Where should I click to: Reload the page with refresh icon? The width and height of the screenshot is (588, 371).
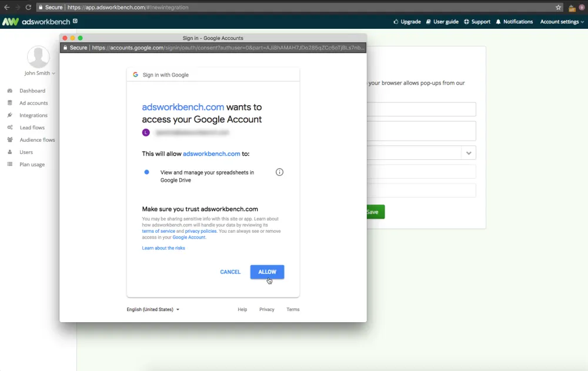coord(28,7)
